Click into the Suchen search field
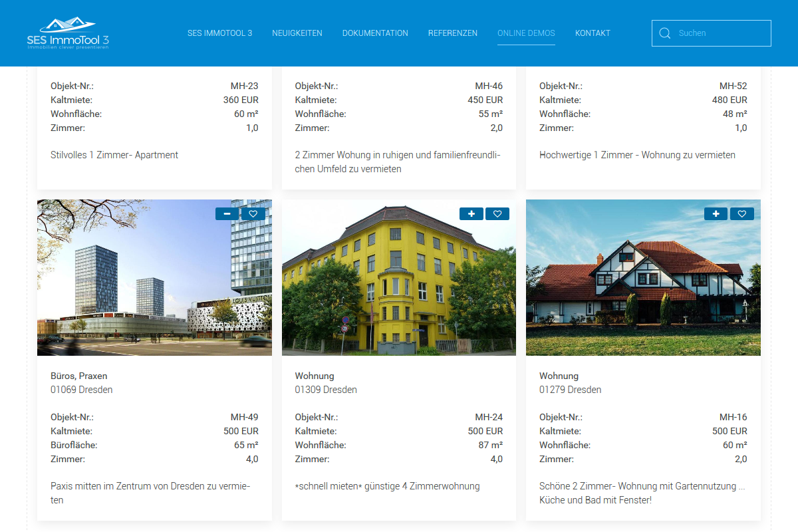This screenshot has height=532, width=798. point(720,33)
